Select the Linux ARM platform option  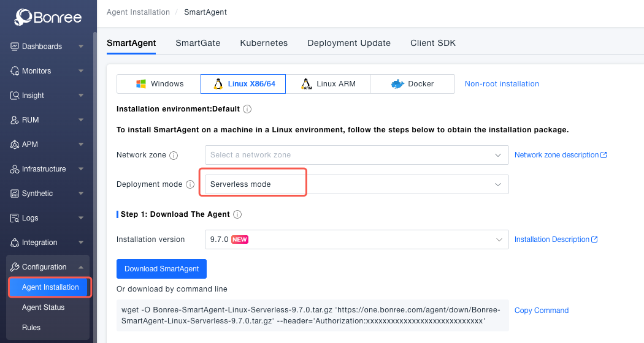click(328, 84)
